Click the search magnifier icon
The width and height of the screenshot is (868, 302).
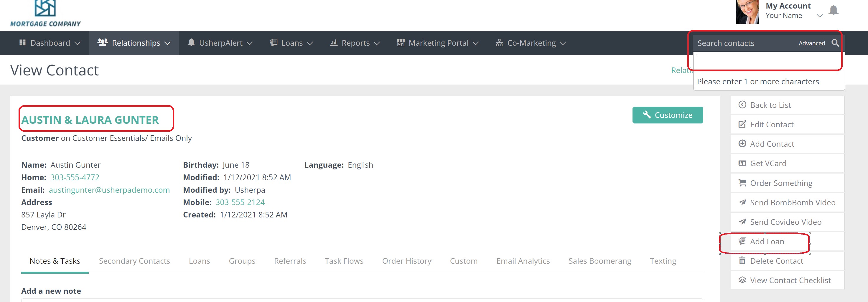835,43
